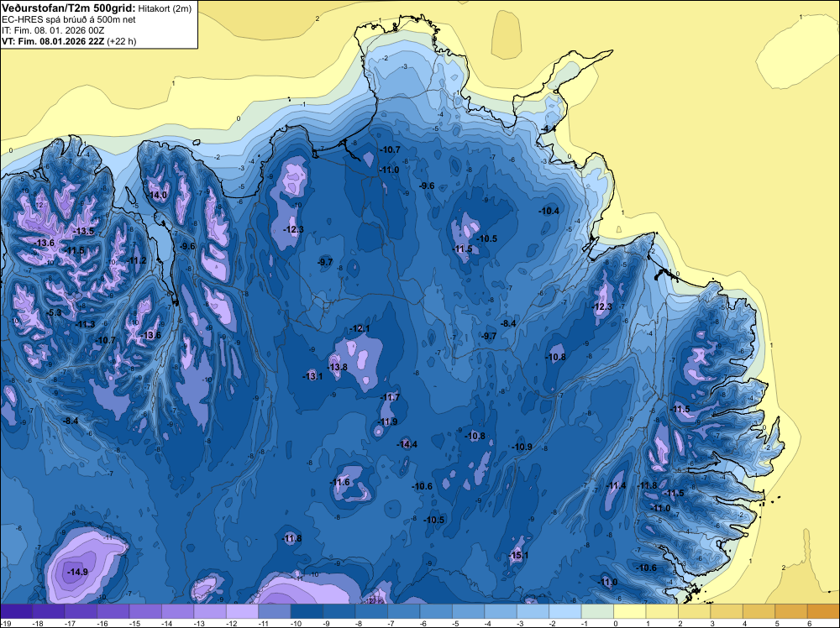Select the -15.1 temperature label
Screen dimensions: 840x628
518,555
